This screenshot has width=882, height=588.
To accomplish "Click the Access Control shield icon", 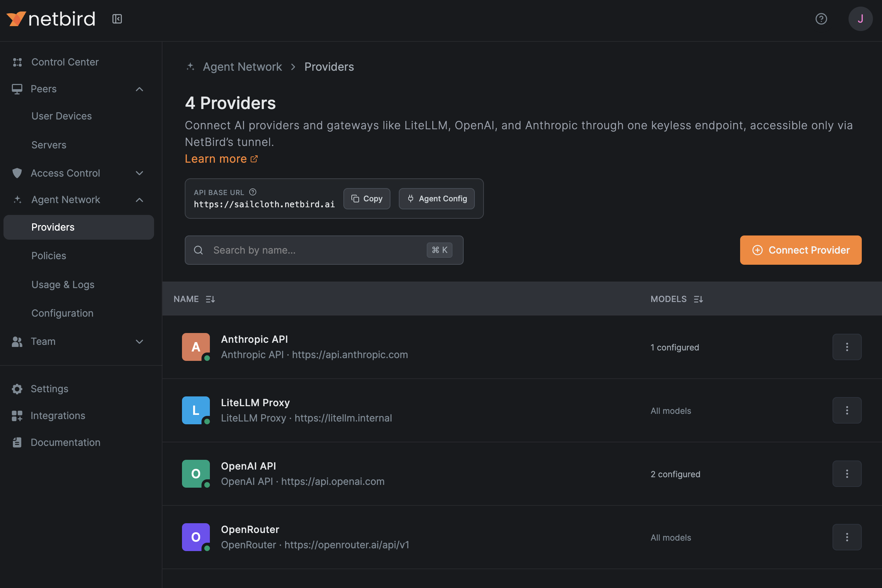I will (x=17, y=173).
